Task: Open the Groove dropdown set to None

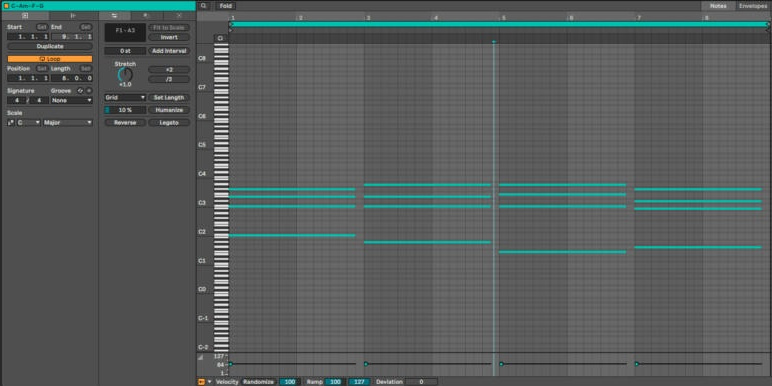Action: tap(71, 100)
